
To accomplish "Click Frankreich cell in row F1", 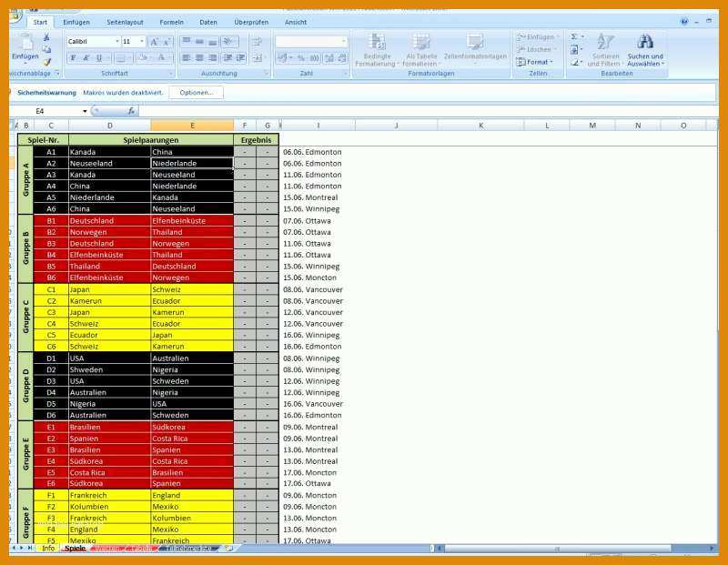I will click(x=109, y=495).
